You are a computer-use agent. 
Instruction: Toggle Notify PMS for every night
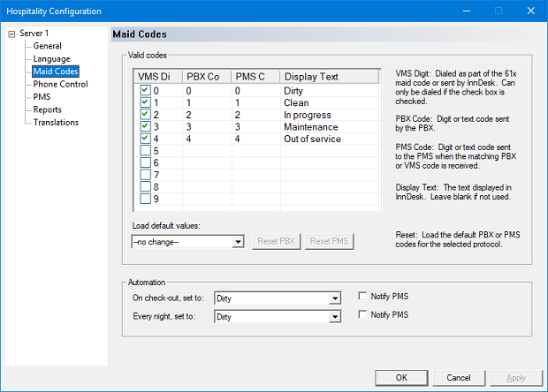point(363,314)
